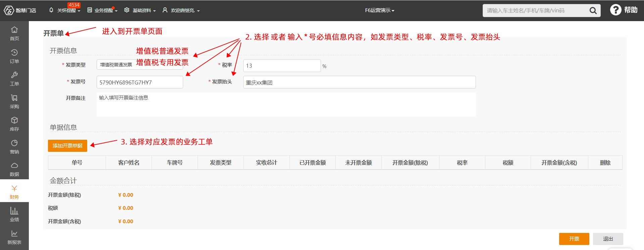The width and height of the screenshot is (644, 250).
Task: Click the 已开票金额 column header
Action: (313, 163)
